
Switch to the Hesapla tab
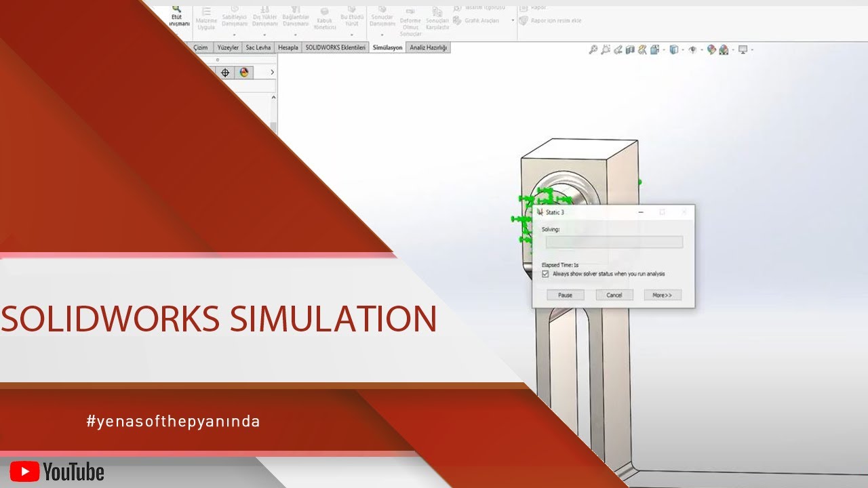point(288,47)
